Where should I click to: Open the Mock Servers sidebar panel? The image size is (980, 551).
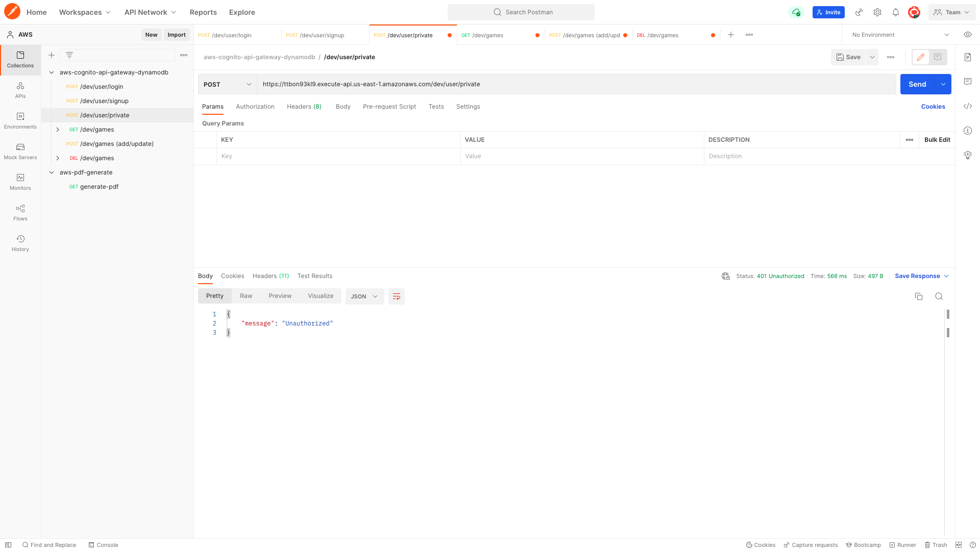point(20,151)
